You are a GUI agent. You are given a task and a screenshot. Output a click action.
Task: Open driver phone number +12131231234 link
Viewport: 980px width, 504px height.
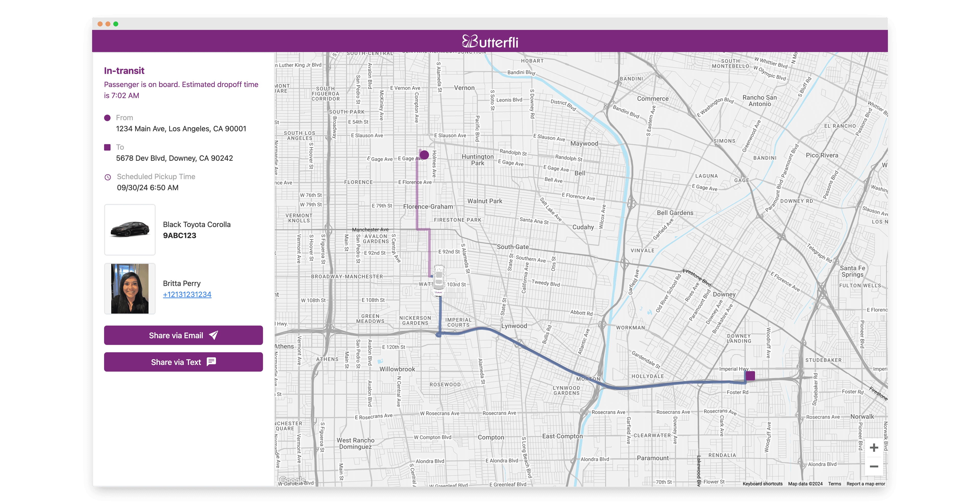tap(187, 294)
